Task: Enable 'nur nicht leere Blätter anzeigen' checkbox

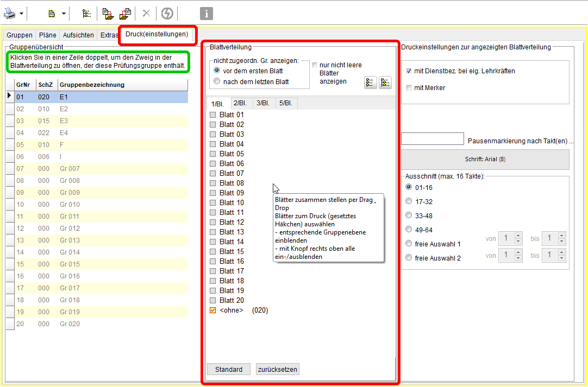Action: tap(315, 65)
